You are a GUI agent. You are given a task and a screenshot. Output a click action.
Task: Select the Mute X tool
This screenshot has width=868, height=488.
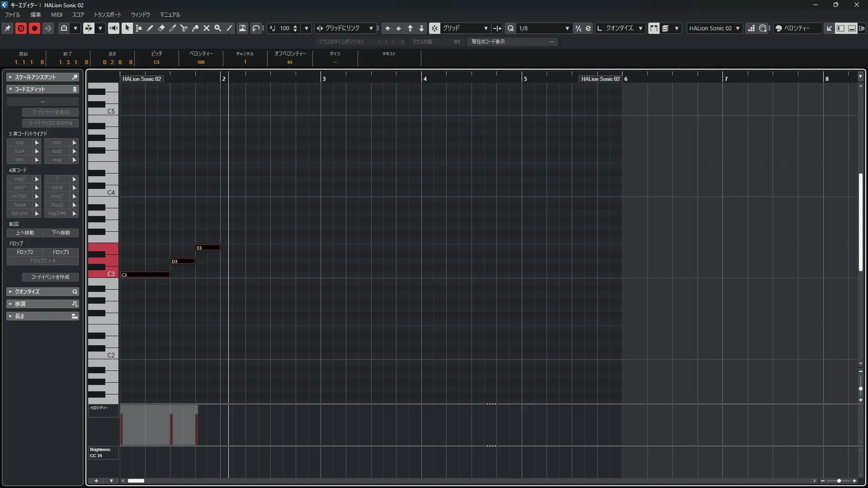207,28
